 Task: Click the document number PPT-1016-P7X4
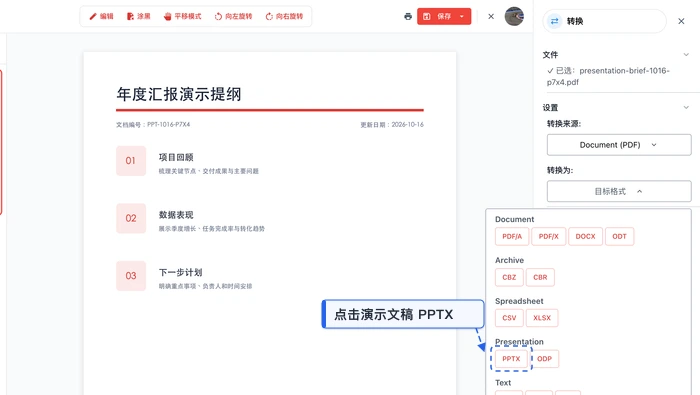pyautogui.click(x=168, y=125)
